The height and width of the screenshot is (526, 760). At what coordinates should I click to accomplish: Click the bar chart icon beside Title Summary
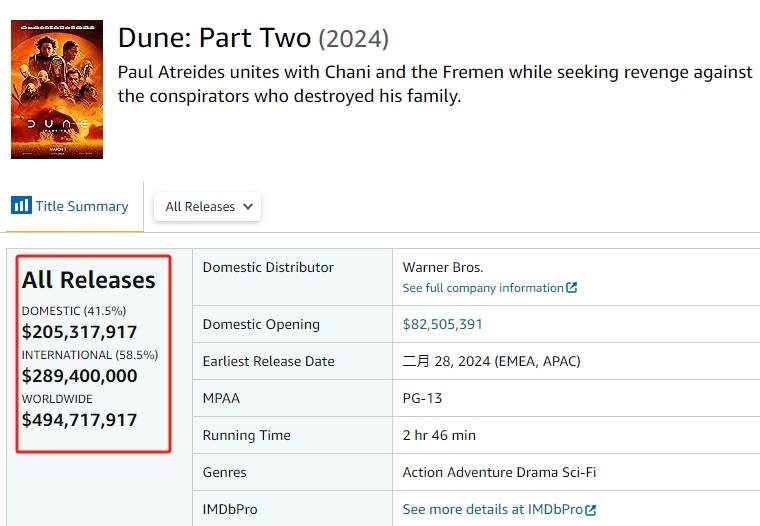point(21,205)
